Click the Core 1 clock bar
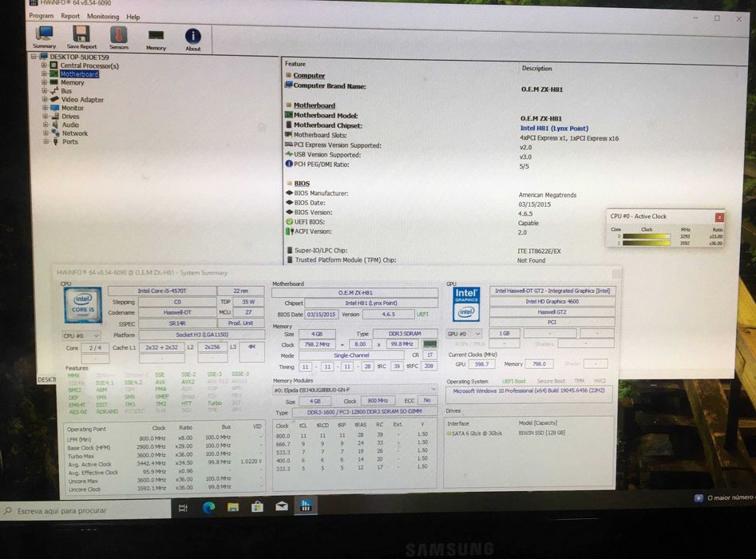756x559 pixels. pos(646,243)
